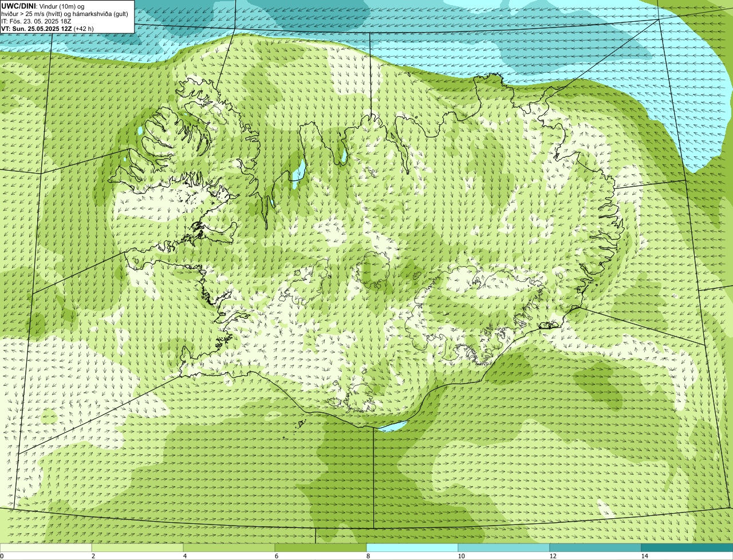Click the "IT: Fös. 23. 05. 2025 18Z" line
The height and width of the screenshot is (560, 733).
36,21
